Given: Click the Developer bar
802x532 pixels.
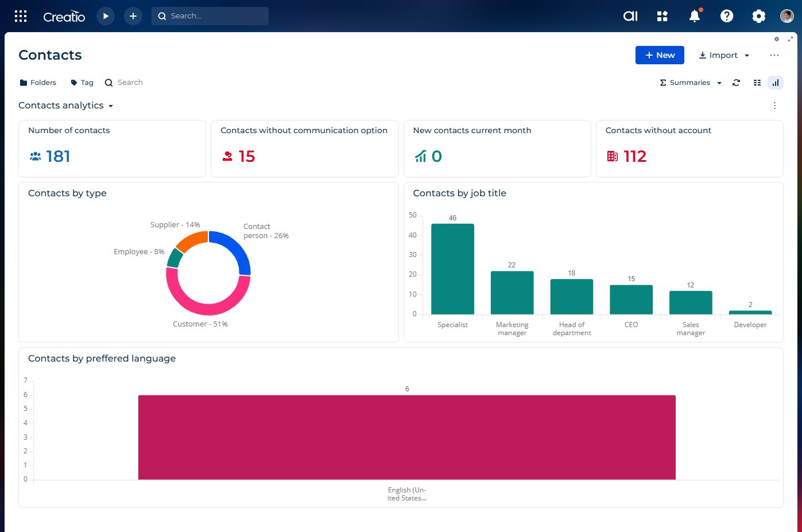Looking at the screenshot, I should pos(750,312).
